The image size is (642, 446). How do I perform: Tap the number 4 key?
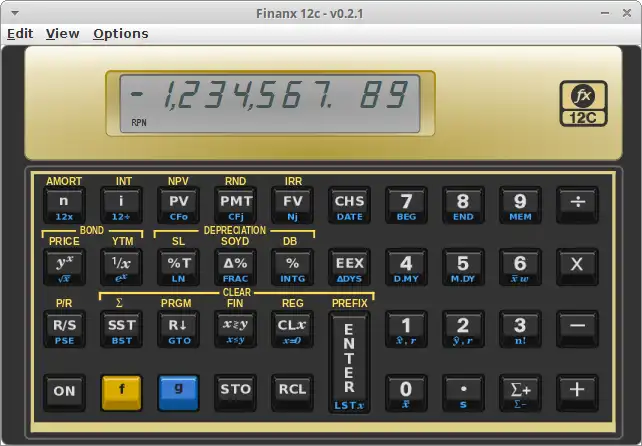coord(406,267)
